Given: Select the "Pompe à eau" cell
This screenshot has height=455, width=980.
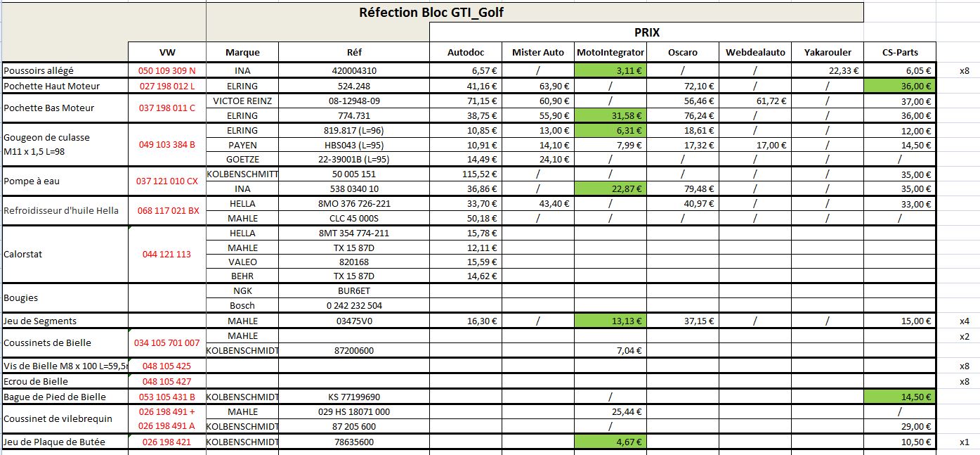Looking at the screenshot, I should (x=65, y=181).
